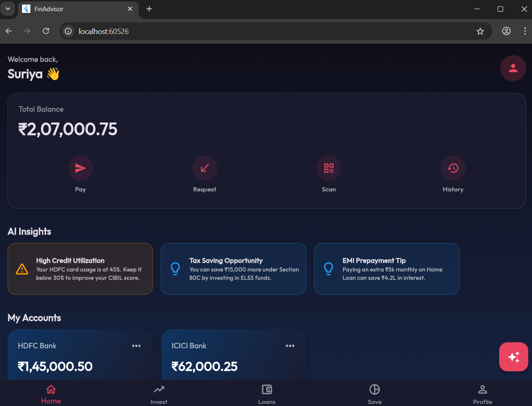The image size is (532, 406).
Task: Open options menu for HDFC Bank account
Action: 136,345
